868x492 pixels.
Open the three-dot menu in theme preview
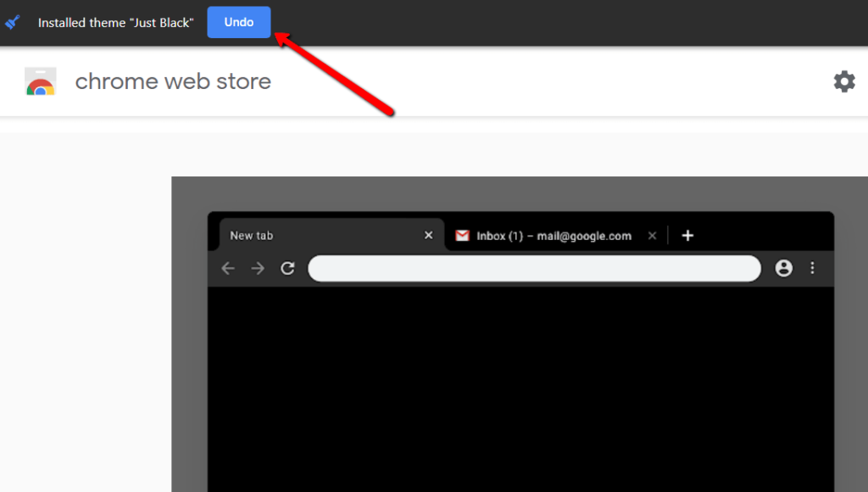[812, 268]
